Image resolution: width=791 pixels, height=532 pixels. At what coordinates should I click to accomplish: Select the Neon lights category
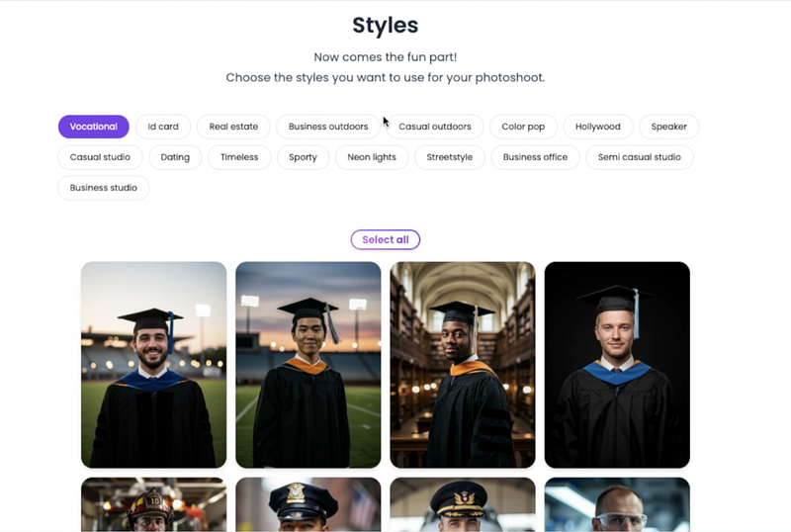pyautogui.click(x=372, y=157)
